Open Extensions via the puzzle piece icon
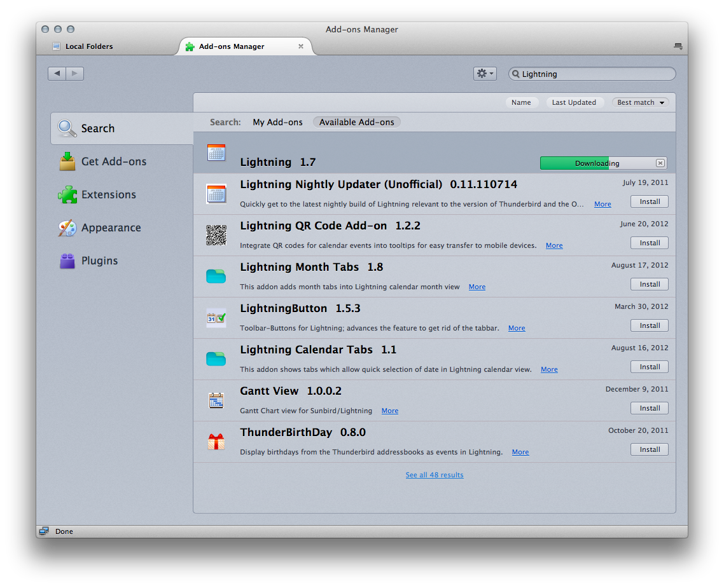Image resolution: width=724 pixels, height=588 pixels. [x=67, y=195]
